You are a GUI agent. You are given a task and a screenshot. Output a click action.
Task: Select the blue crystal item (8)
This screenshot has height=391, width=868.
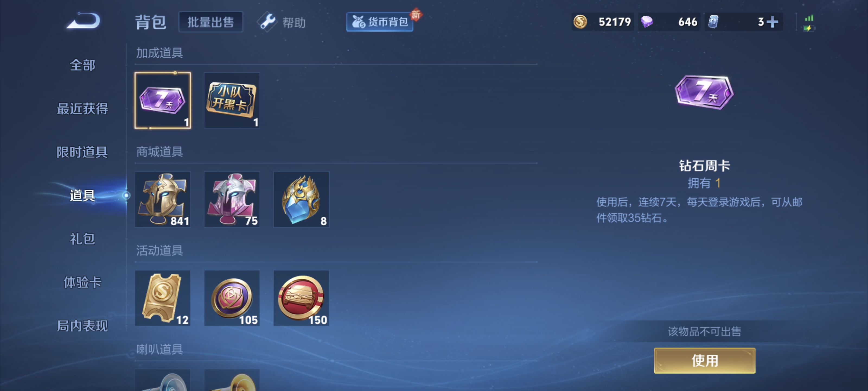301,199
